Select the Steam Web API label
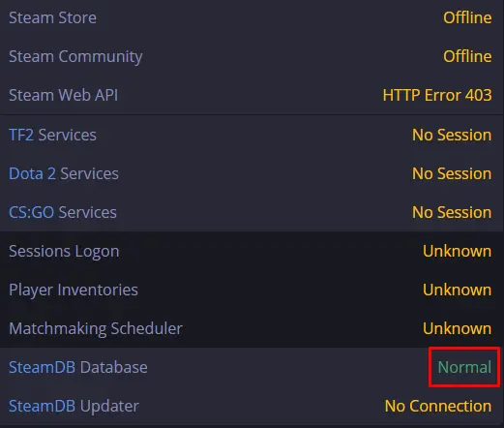This screenshot has width=504, height=428. pyautogui.click(x=63, y=95)
